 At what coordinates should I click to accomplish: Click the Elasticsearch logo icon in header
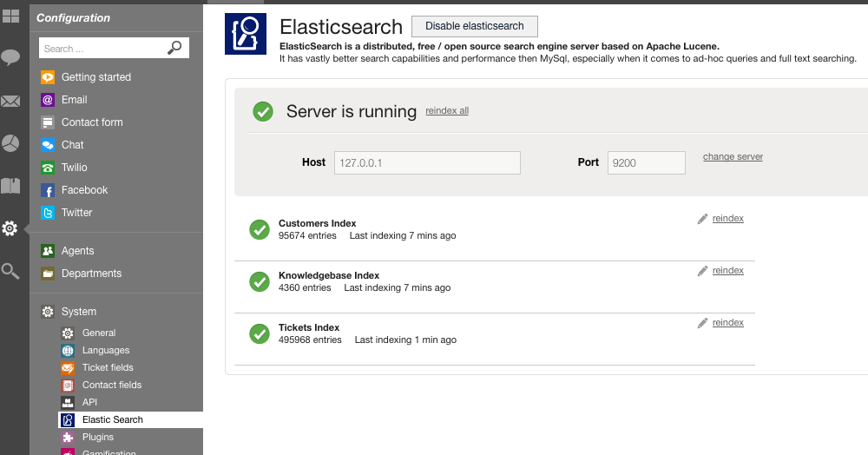pyautogui.click(x=246, y=34)
